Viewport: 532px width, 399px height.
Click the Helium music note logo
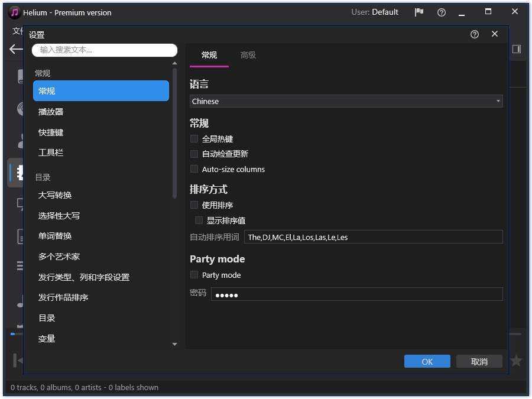[x=13, y=12]
